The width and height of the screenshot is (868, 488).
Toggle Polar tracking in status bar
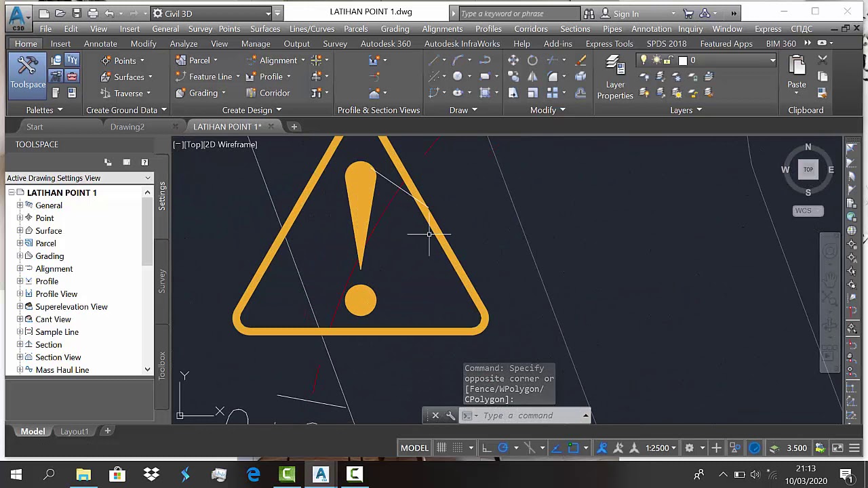pos(502,447)
